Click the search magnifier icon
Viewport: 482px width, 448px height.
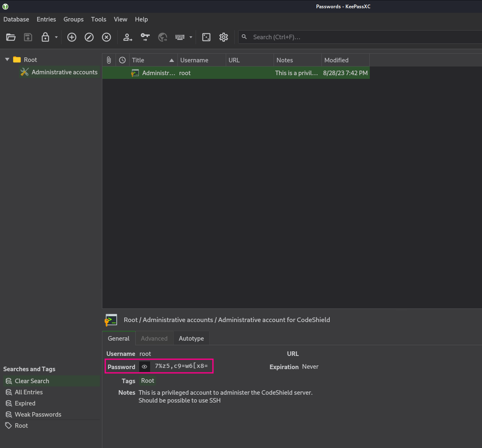point(244,37)
